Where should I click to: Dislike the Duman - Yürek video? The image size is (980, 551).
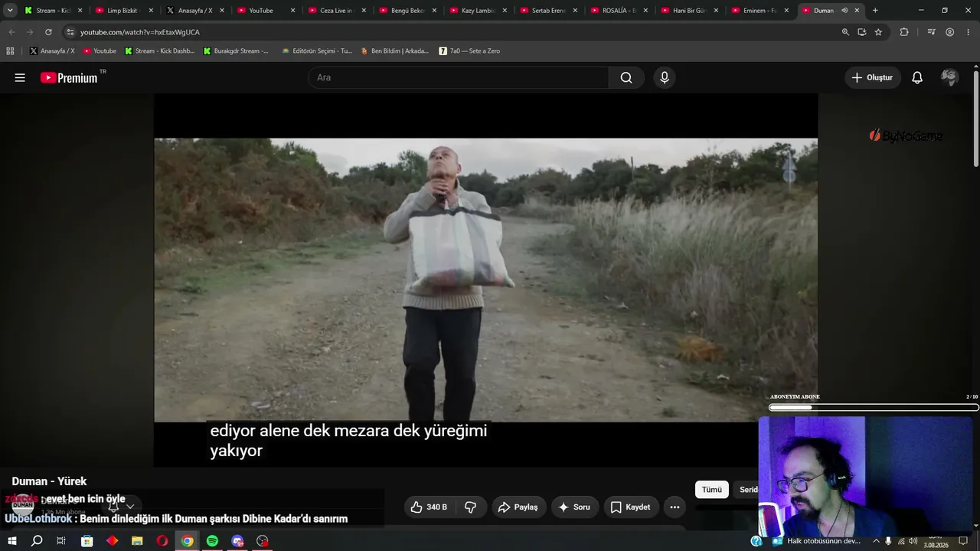tap(470, 507)
